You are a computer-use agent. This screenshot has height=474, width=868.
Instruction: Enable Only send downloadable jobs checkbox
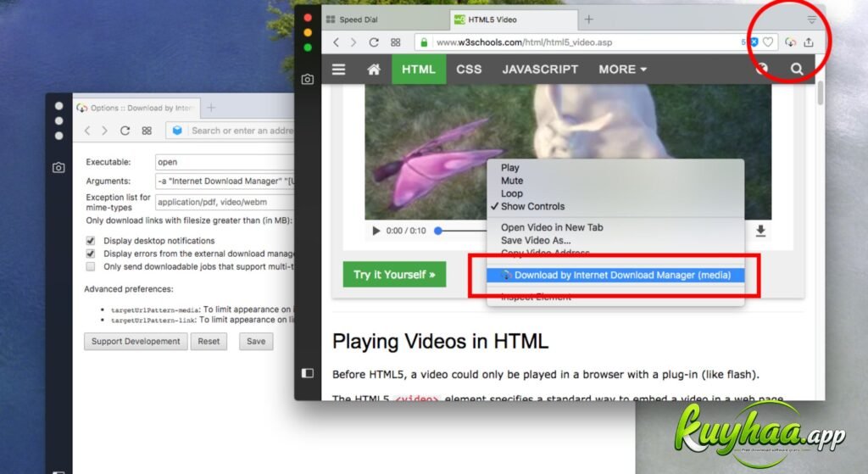[90, 266]
